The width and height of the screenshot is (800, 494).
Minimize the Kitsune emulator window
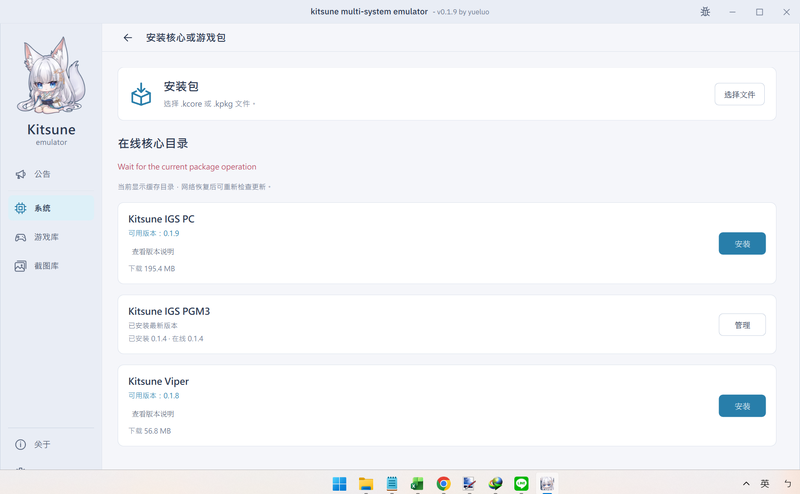point(733,12)
